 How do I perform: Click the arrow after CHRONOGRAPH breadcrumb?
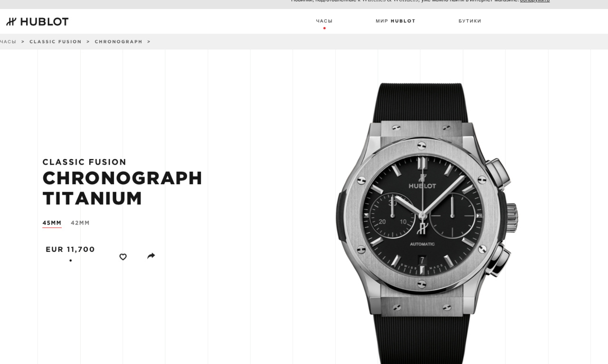[149, 42]
